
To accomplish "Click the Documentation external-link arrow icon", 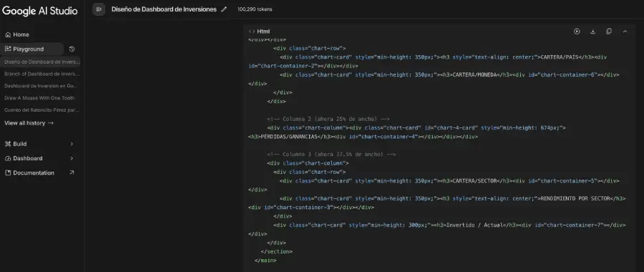I will [x=72, y=173].
